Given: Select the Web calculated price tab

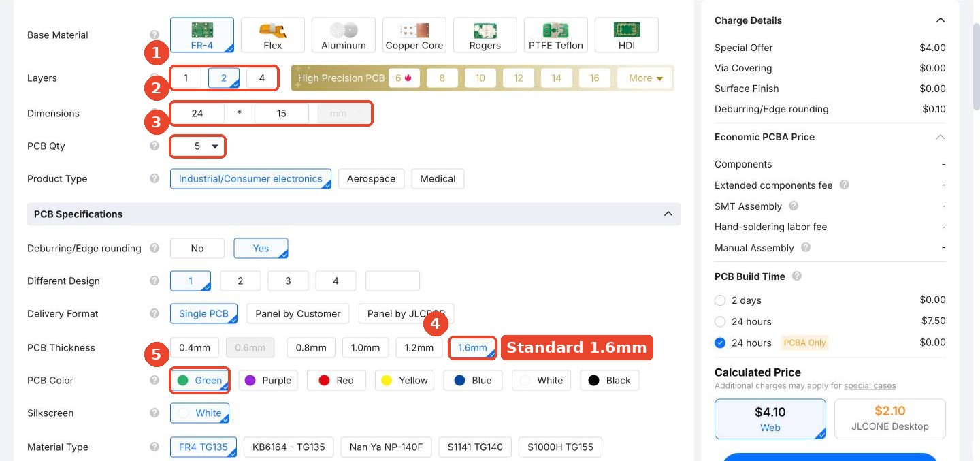Looking at the screenshot, I should 770,419.
